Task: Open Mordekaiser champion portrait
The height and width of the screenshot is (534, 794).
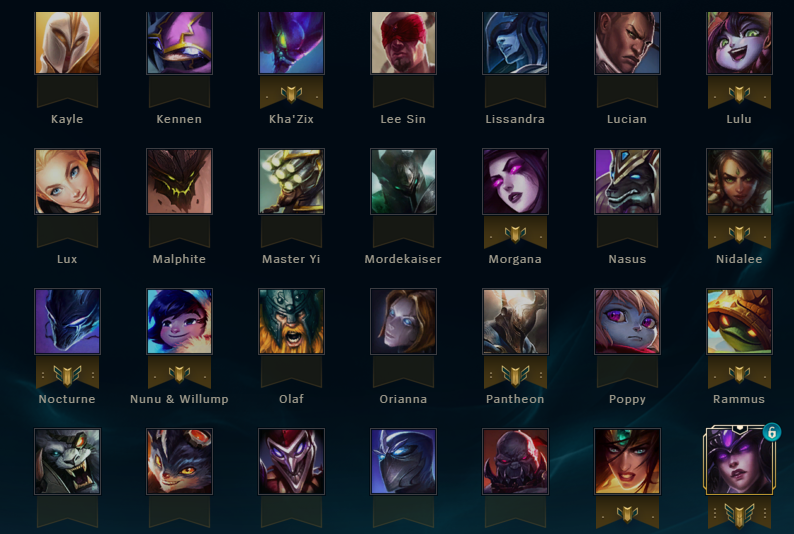Action: click(403, 181)
